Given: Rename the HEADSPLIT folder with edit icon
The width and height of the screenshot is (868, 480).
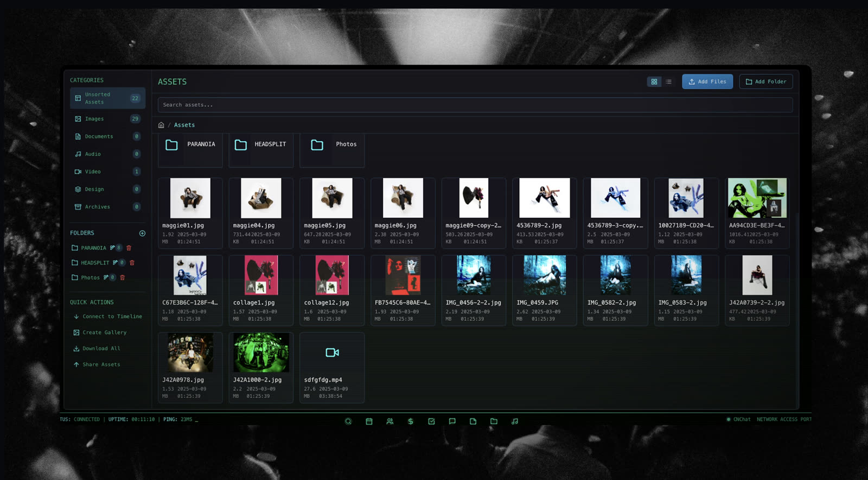Looking at the screenshot, I should pyautogui.click(x=115, y=263).
